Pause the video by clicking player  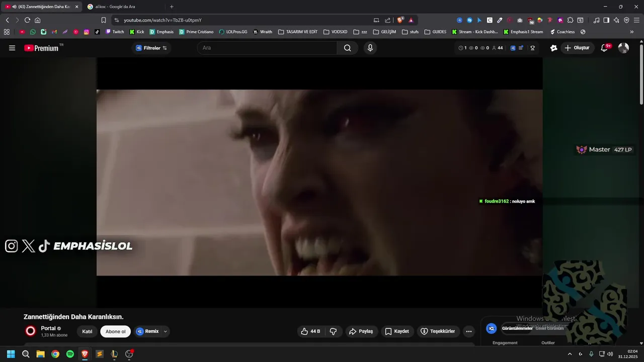pyautogui.click(x=319, y=183)
